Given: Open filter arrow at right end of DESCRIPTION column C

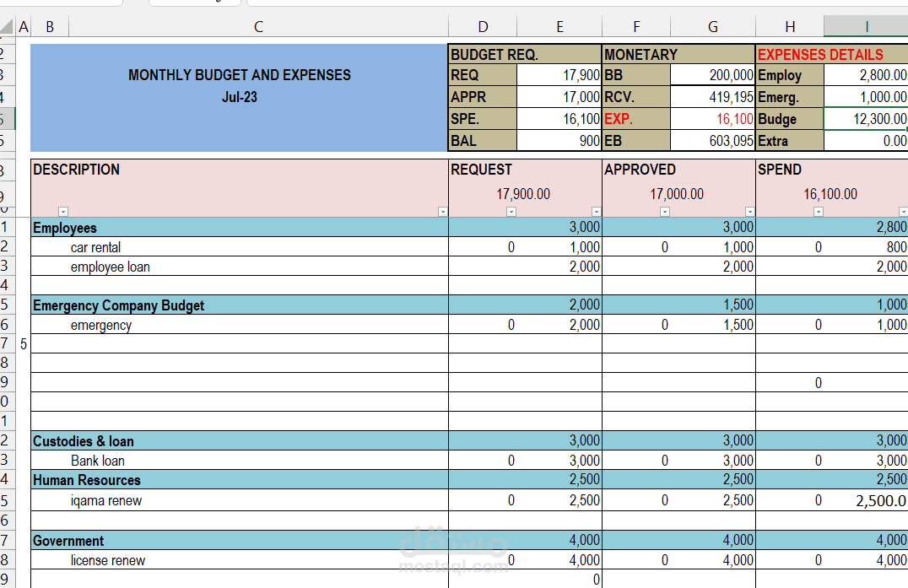Looking at the screenshot, I should [x=443, y=212].
